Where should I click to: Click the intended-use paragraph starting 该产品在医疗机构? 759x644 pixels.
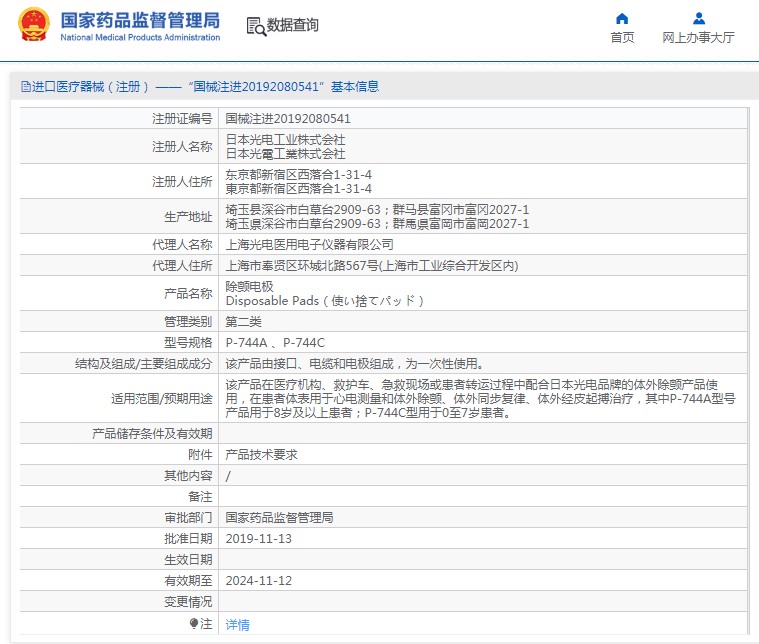point(481,399)
